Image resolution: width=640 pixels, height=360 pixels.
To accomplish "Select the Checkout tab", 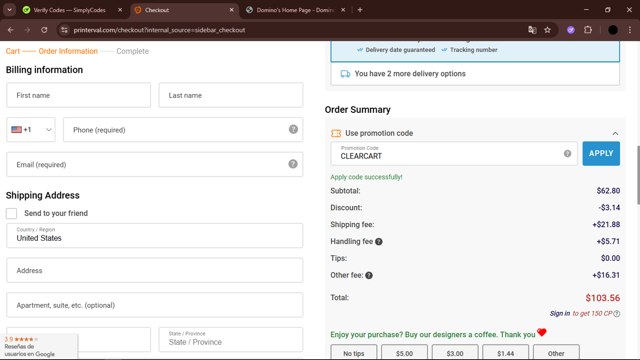I will pos(184,10).
